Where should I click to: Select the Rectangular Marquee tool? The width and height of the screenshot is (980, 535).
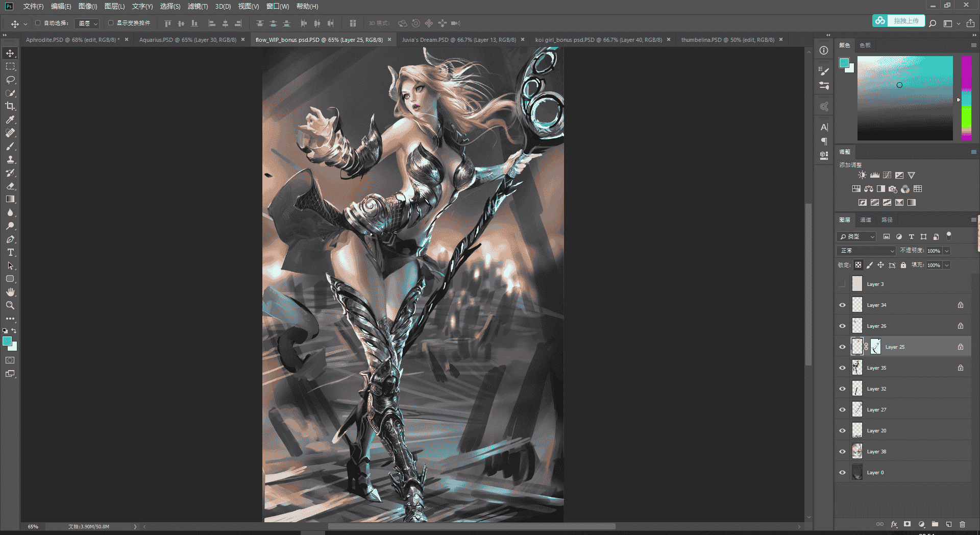pos(10,67)
